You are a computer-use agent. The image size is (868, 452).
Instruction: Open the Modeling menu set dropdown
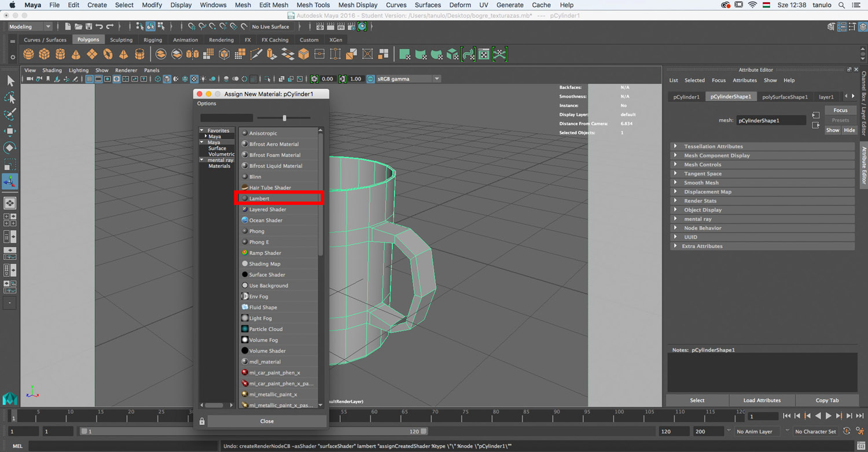click(29, 27)
